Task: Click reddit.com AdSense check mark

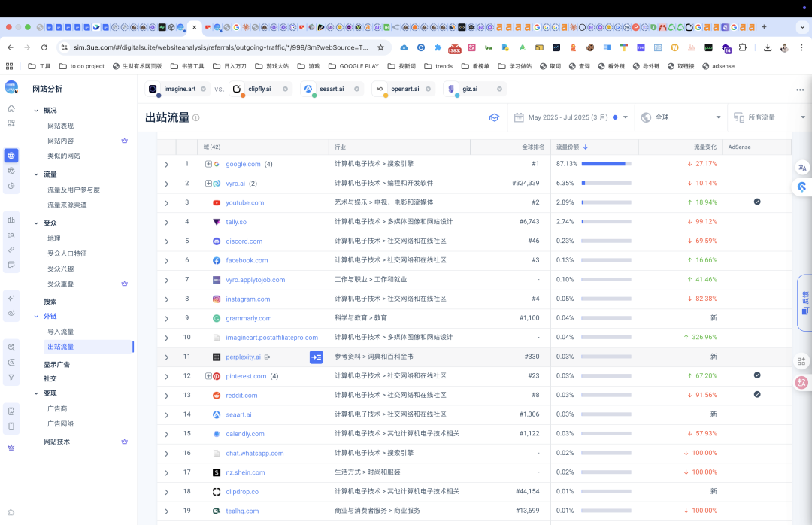Action: click(757, 394)
